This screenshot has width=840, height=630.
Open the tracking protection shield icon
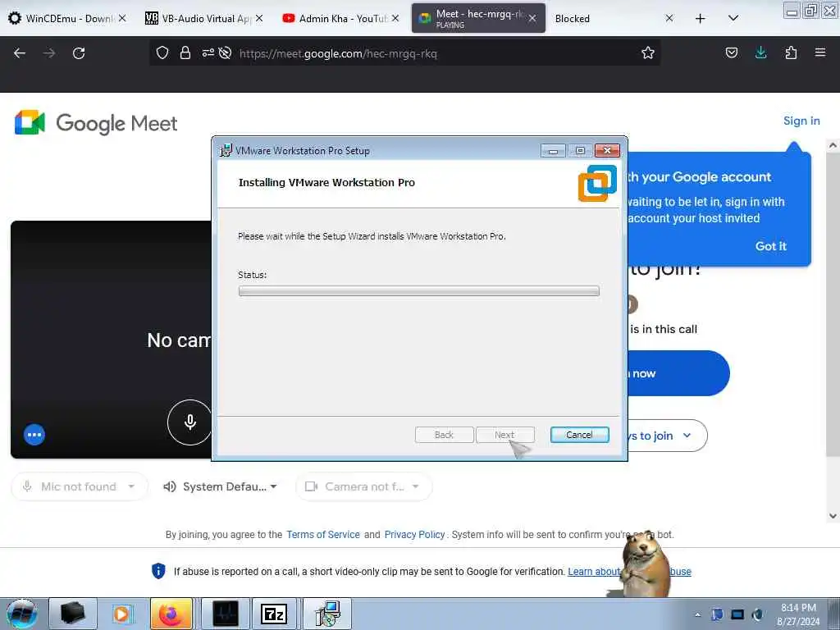pyautogui.click(x=162, y=53)
